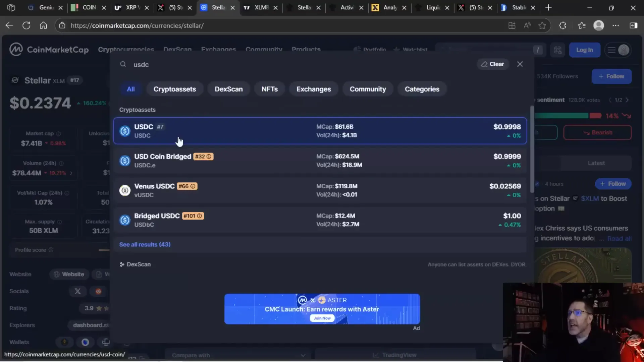Screen dimensions: 644x362
Task: Open the CoinMarketCap hamburger menu
Action: point(611,50)
